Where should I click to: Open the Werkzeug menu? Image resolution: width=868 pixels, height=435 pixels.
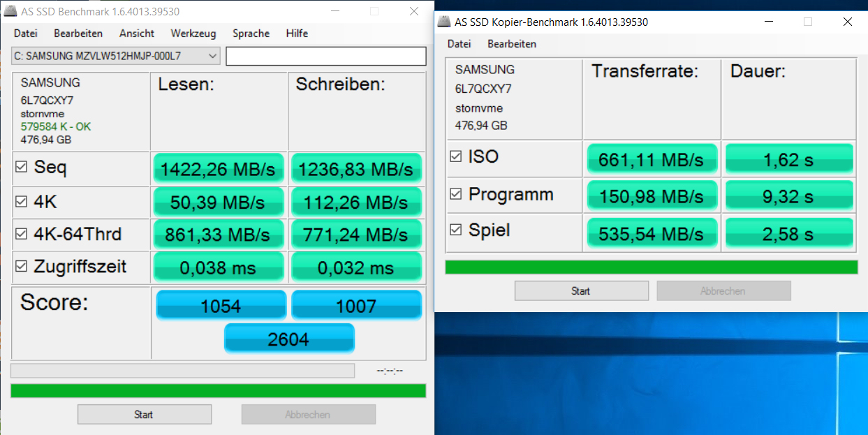click(193, 34)
